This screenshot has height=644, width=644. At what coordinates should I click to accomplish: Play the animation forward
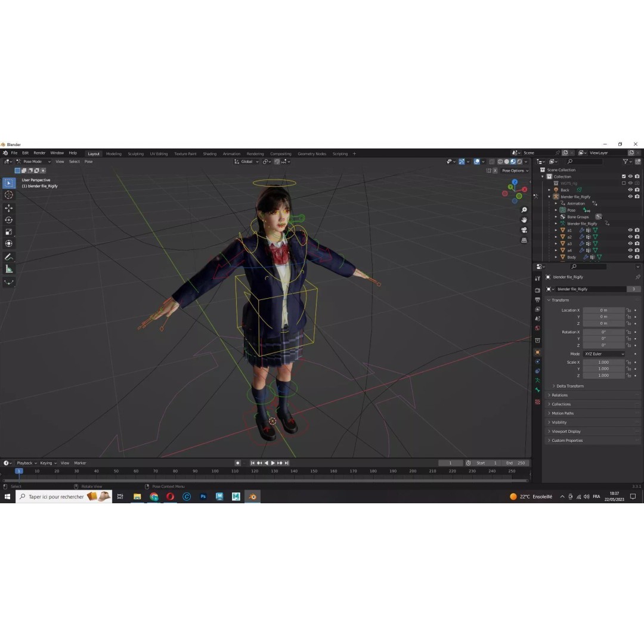(273, 463)
